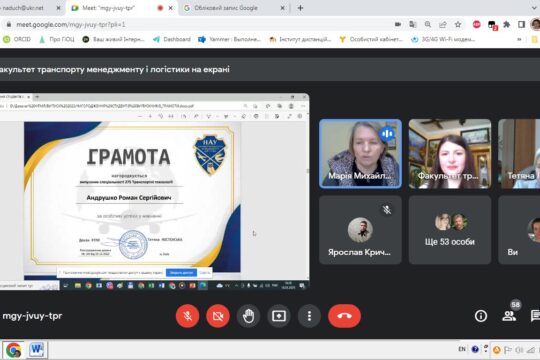Viewport: 540px width, 360px height.
Task: Open the three-dot more options menu
Action: [x=309, y=316]
